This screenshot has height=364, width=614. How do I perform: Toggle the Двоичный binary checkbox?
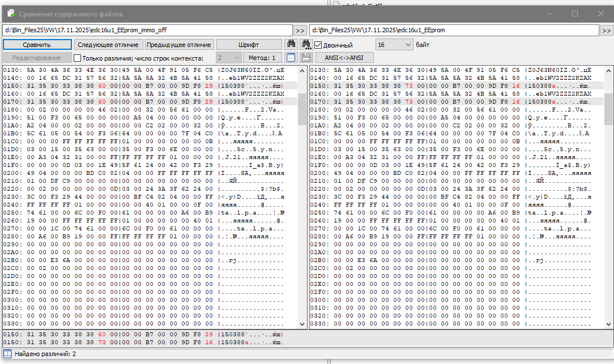[319, 45]
